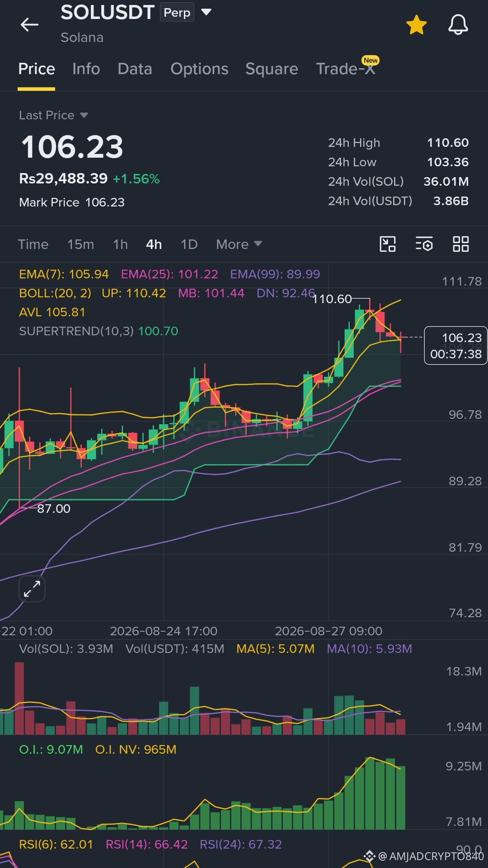Click the MA(10): 5.93M volume label
This screenshot has height=868, width=488.
tap(369, 649)
